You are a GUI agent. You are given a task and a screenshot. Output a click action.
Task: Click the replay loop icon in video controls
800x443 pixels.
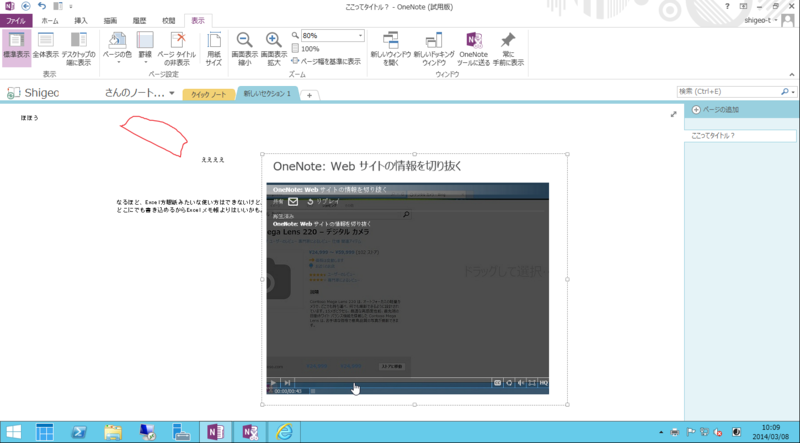tap(509, 383)
